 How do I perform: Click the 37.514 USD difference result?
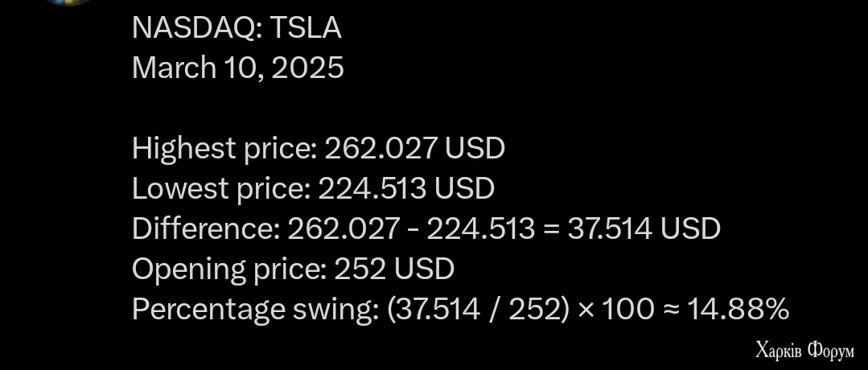click(644, 229)
